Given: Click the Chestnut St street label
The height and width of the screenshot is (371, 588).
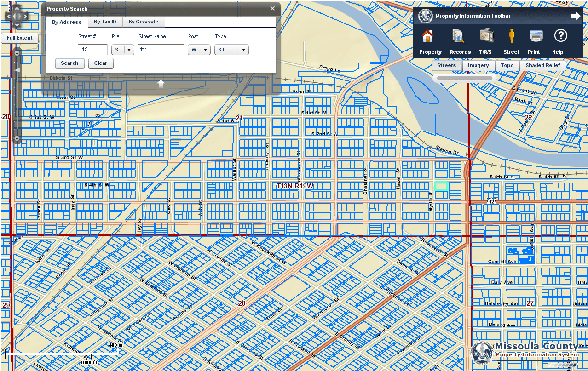Looking at the screenshot, I should [365, 181].
